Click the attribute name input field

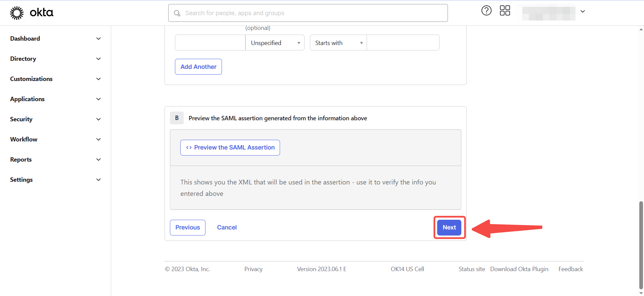[x=210, y=43]
